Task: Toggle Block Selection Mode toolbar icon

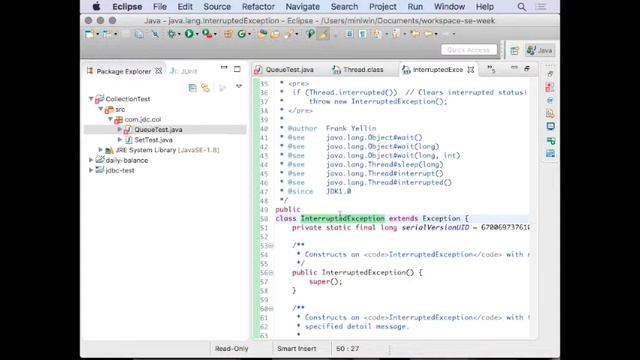Action: point(349,34)
